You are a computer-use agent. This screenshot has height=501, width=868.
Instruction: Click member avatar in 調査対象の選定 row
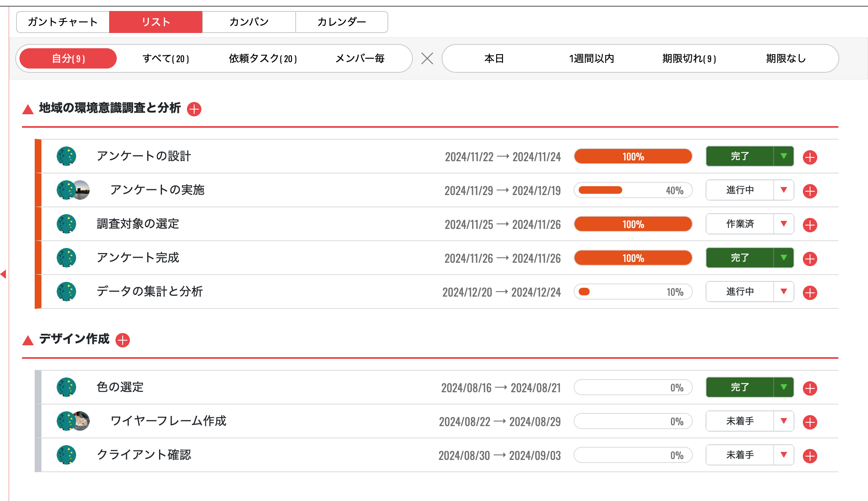[x=66, y=224]
